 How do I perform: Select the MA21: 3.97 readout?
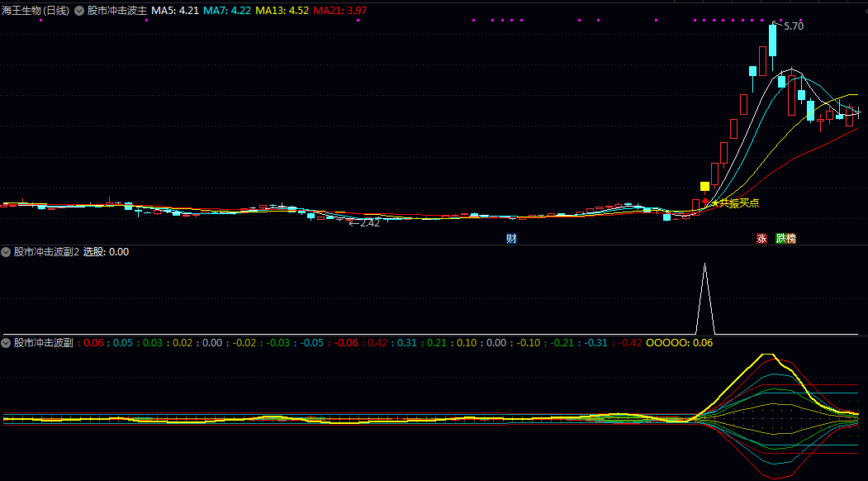point(340,11)
